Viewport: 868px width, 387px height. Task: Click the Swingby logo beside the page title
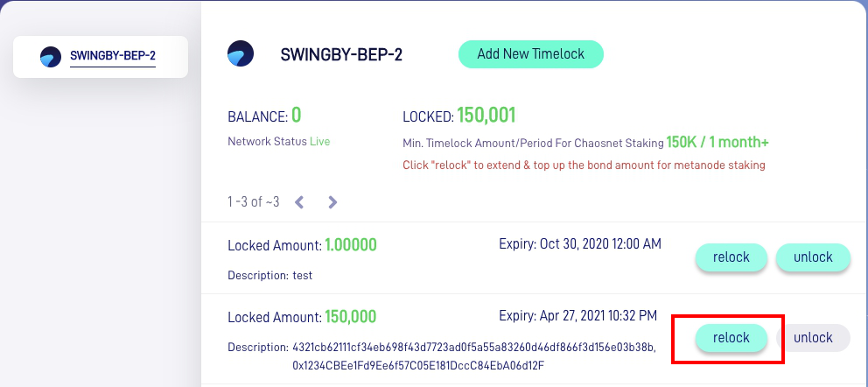[241, 53]
